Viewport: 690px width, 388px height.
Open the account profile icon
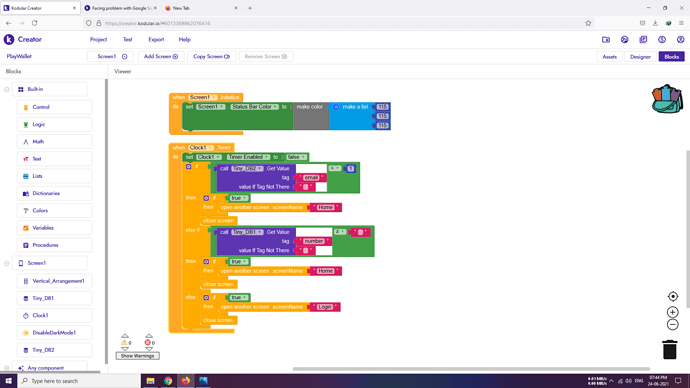click(680, 40)
